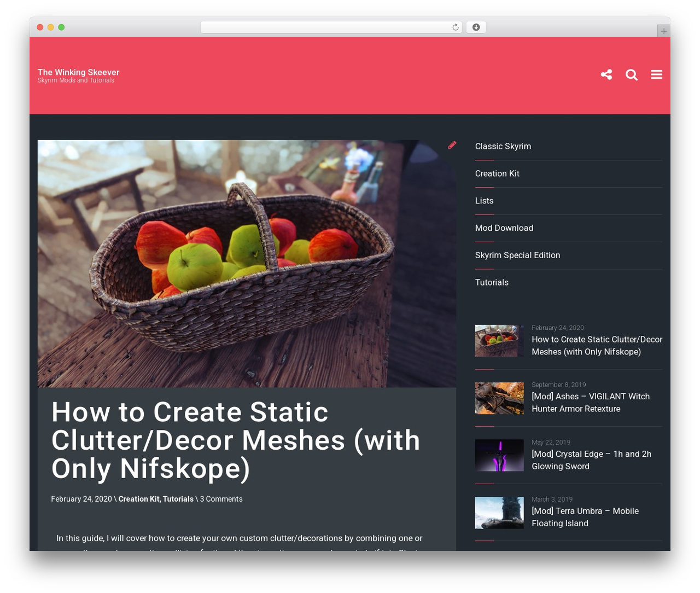Click the Tutorials post category link

point(178,499)
